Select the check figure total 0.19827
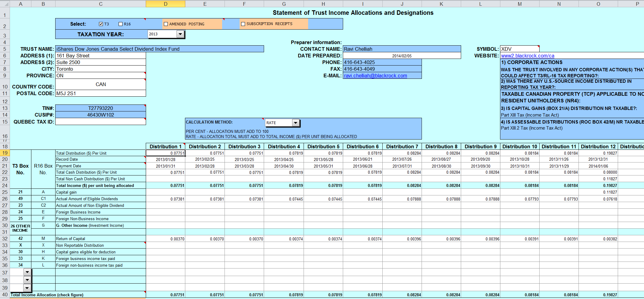This screenshot has width=644, height=299. point(598,295)
